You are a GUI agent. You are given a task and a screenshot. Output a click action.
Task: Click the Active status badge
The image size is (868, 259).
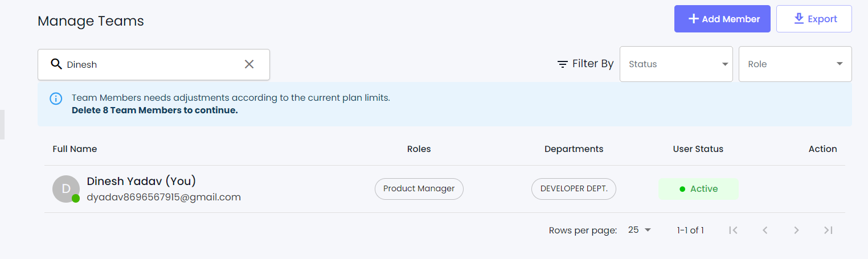(x=698, y=189)
